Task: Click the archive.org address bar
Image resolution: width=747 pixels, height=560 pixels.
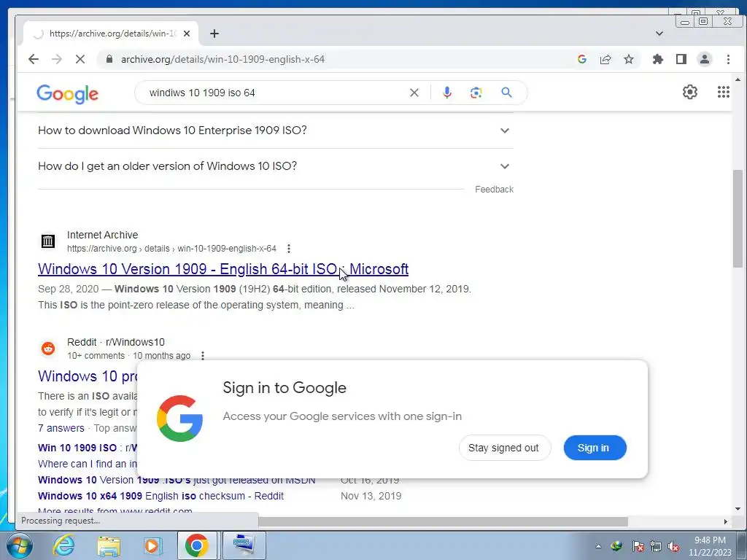Action: point(333,59)
